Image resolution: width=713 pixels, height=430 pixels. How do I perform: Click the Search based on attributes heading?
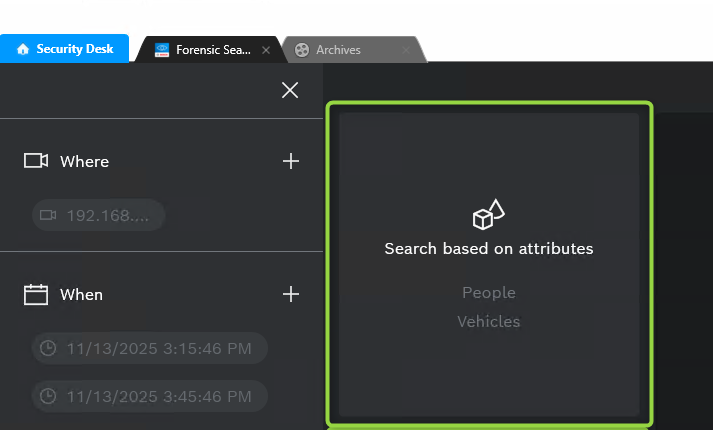pyautogui.click(x=489, y=248)
